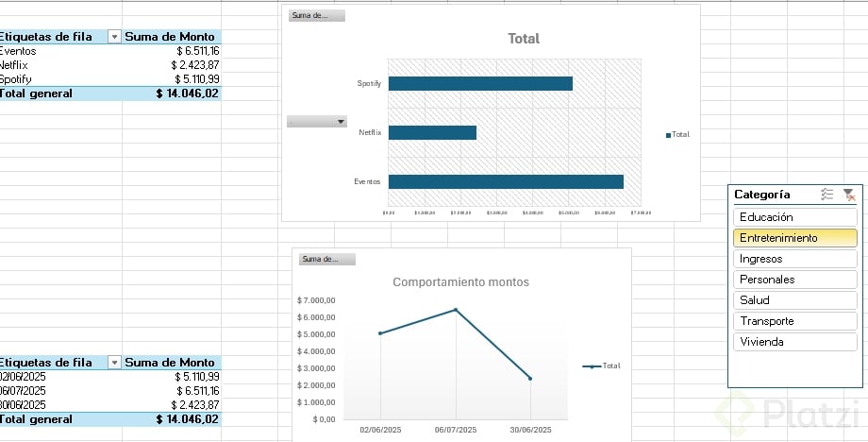Click line chart point at 02/06/2025

[x=380, y=333]
